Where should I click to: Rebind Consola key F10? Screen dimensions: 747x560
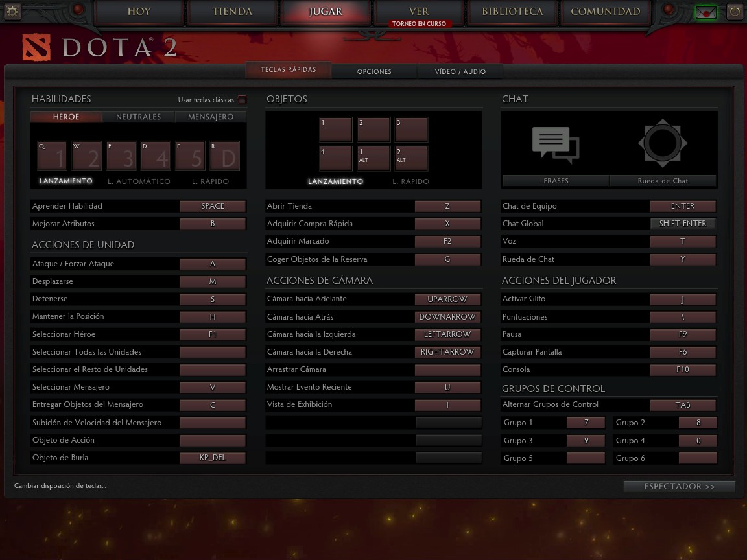[683, 369]
